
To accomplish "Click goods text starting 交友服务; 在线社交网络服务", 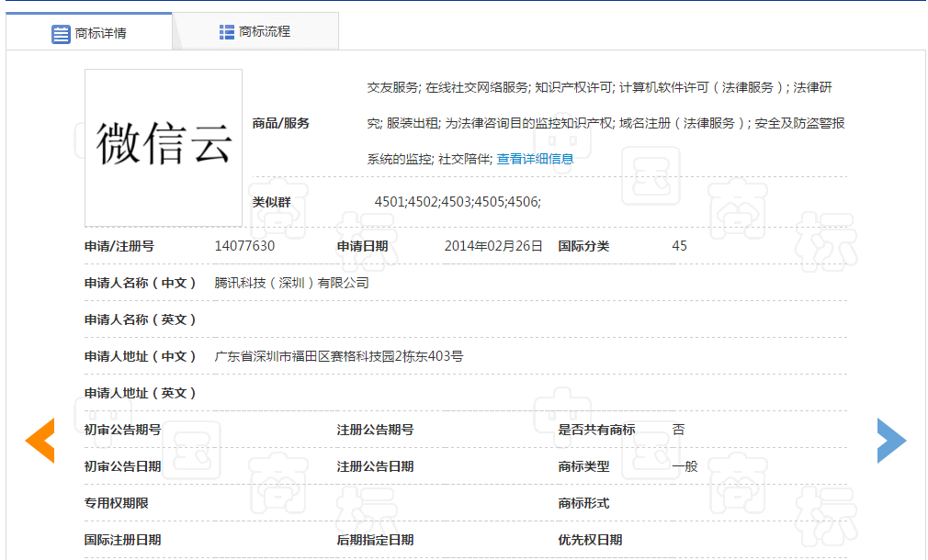I will coord(605,123).
